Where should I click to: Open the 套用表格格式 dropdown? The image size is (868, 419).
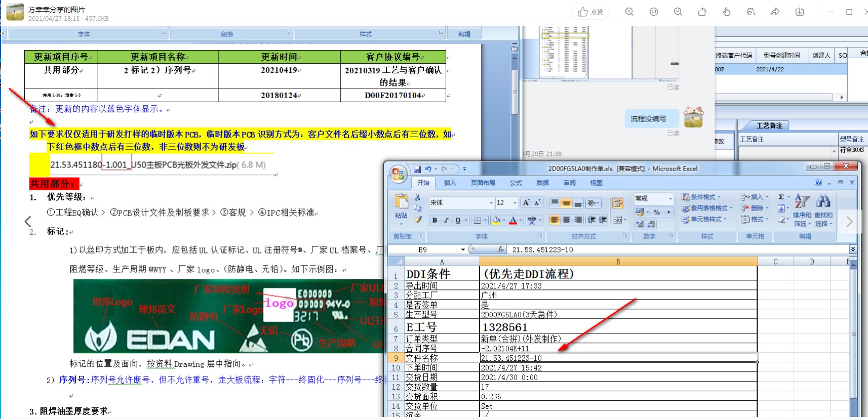pos(706,208)
